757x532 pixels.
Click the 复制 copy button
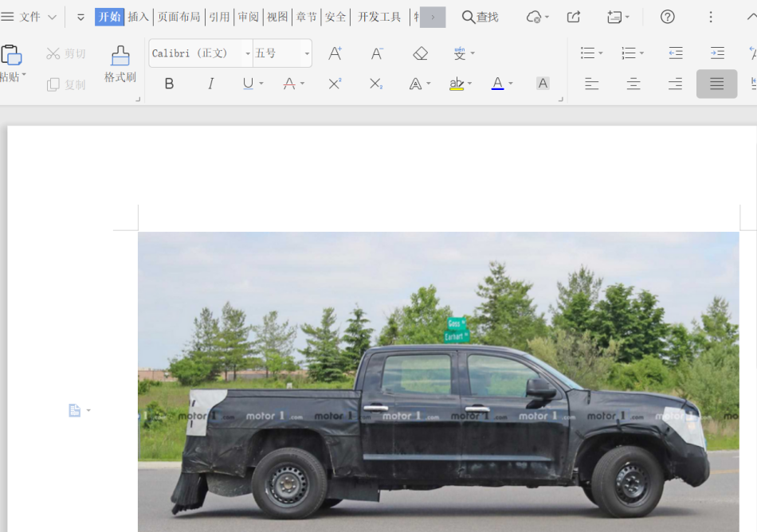click(x=65, y=85)
